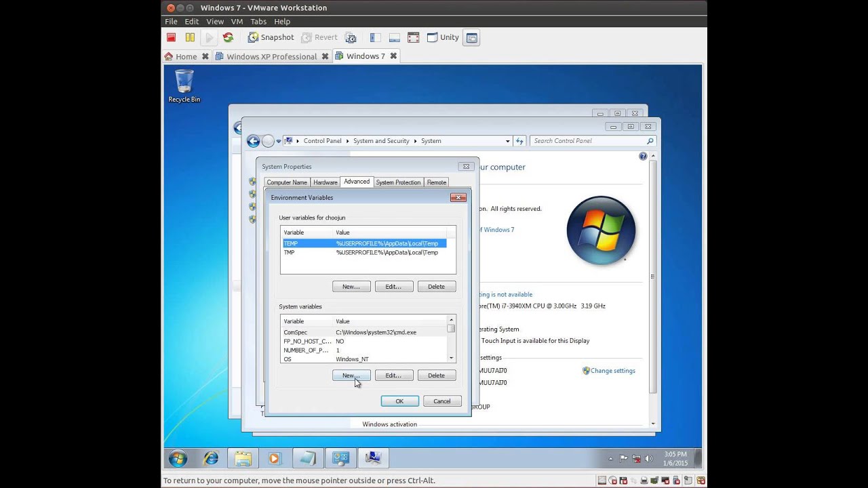
Task: Open the Remote tab
Action: pyautogui.click(x=437, y=182)
